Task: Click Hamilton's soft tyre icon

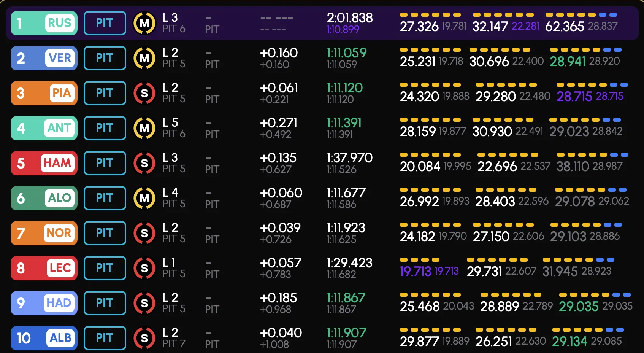Action: point(144,164)
